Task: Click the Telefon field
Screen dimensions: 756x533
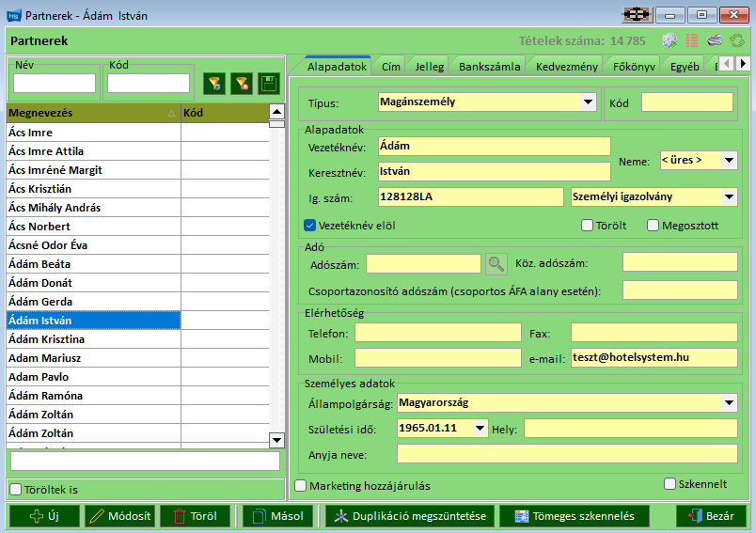Action: [438, 333]
